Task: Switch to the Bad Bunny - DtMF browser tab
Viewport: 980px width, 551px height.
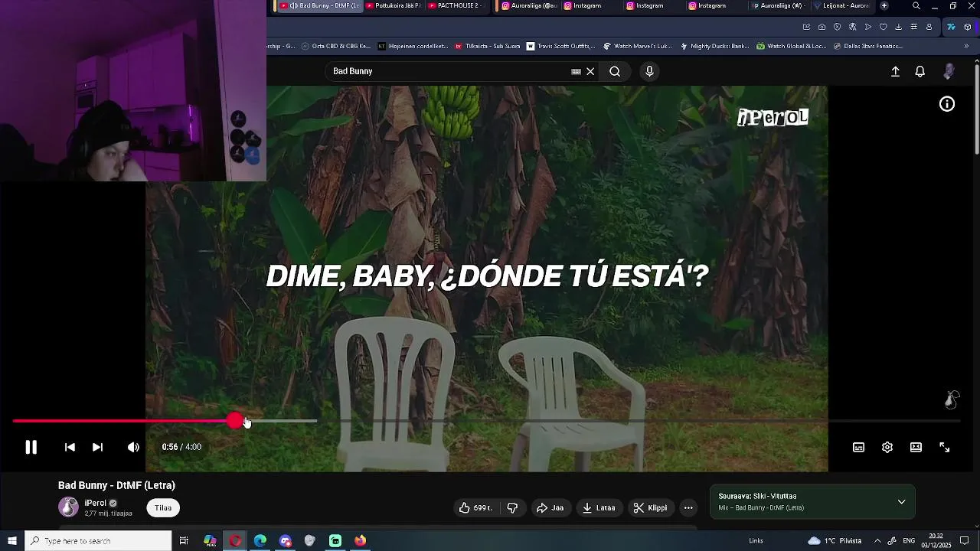Action: click(319, 5)
